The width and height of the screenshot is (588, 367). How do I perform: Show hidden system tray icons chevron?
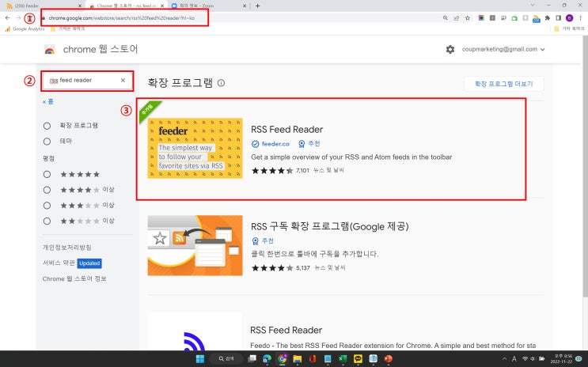click(504, 359)
